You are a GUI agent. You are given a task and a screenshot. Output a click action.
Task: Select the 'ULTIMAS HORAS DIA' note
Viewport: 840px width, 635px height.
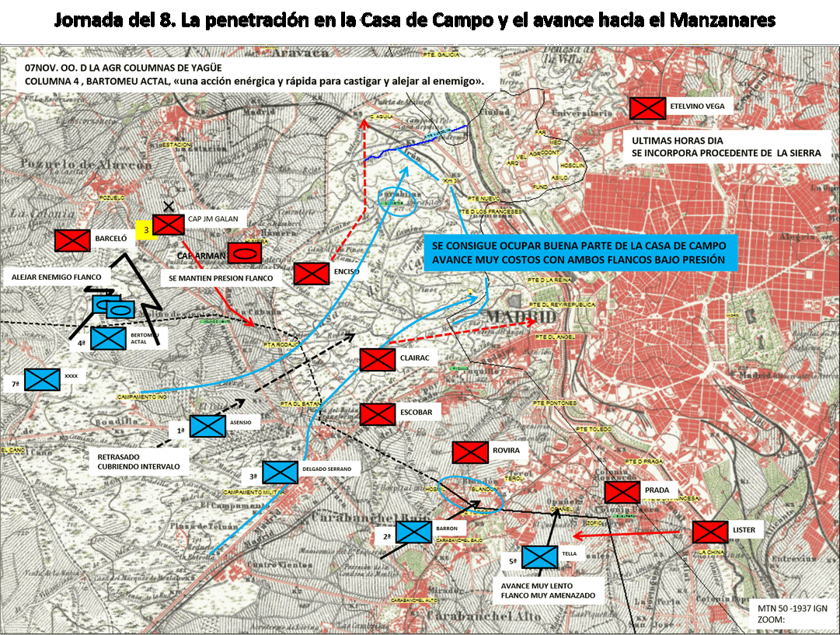[726, 147]
